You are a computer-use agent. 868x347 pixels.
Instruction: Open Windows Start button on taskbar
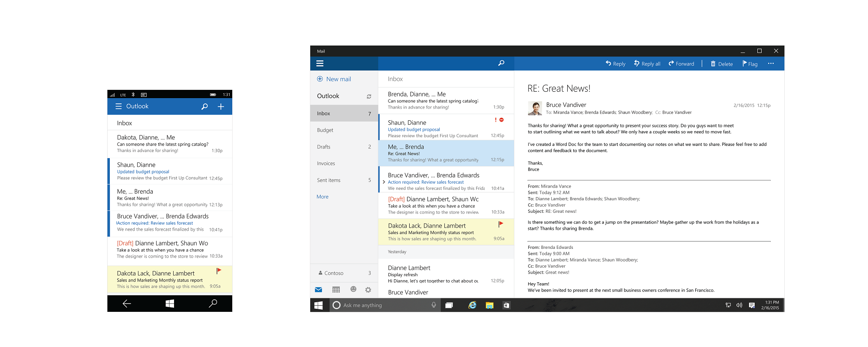pyautogui.click(x=319, y=305)
